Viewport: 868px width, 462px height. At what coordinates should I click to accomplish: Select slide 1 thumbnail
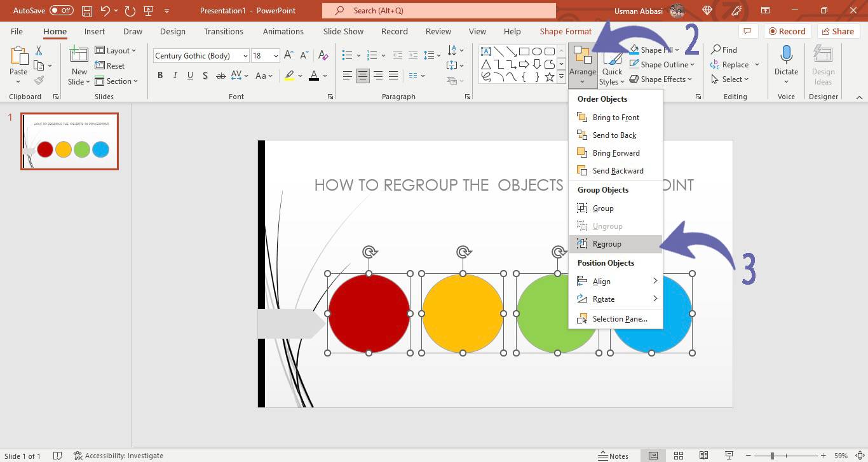(x=69, y=141)
